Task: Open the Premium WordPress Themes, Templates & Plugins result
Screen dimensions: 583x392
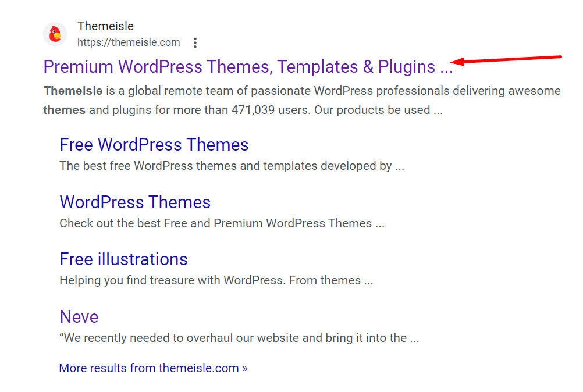Action: click(x=248, y=67)
